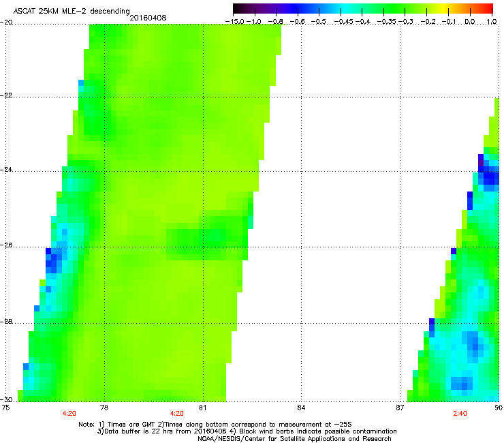Image resolution: width=504 pixels, height=443 pixels.
Task: Select the longitude axis label "90"
Action: (499, 408)
